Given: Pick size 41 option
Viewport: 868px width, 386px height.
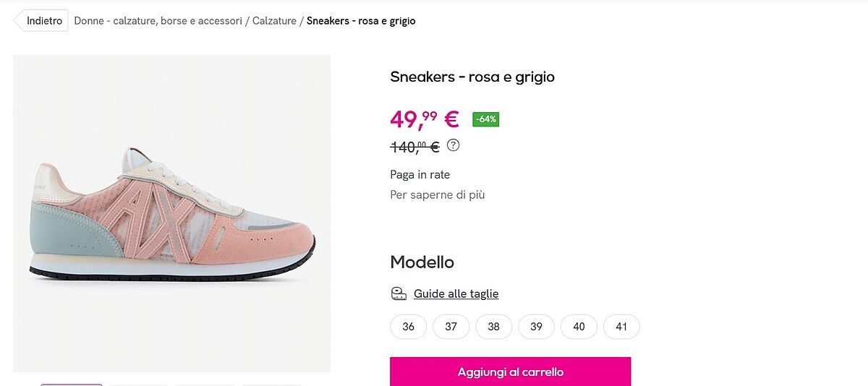Looking at the screenshot, I should [x=621, y=327].
